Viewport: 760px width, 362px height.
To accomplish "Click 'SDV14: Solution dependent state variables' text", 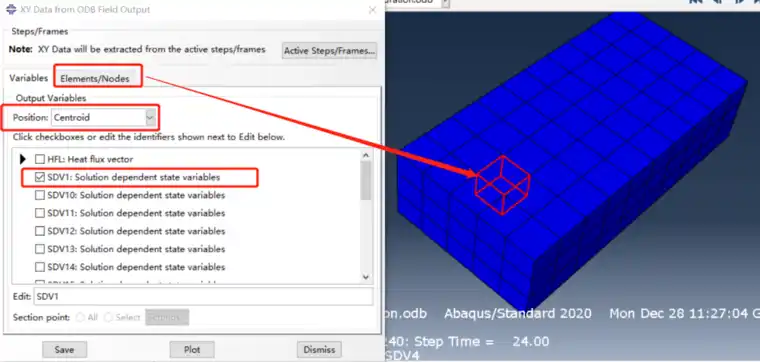I will pos(136,267).
